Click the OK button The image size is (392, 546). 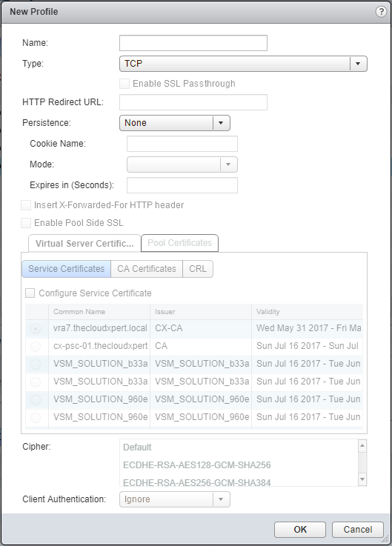point(300,529)
